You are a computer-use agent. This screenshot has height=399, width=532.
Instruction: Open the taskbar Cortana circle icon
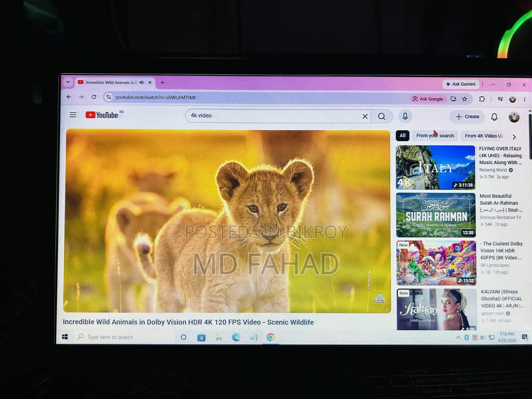tap(183, 337)
